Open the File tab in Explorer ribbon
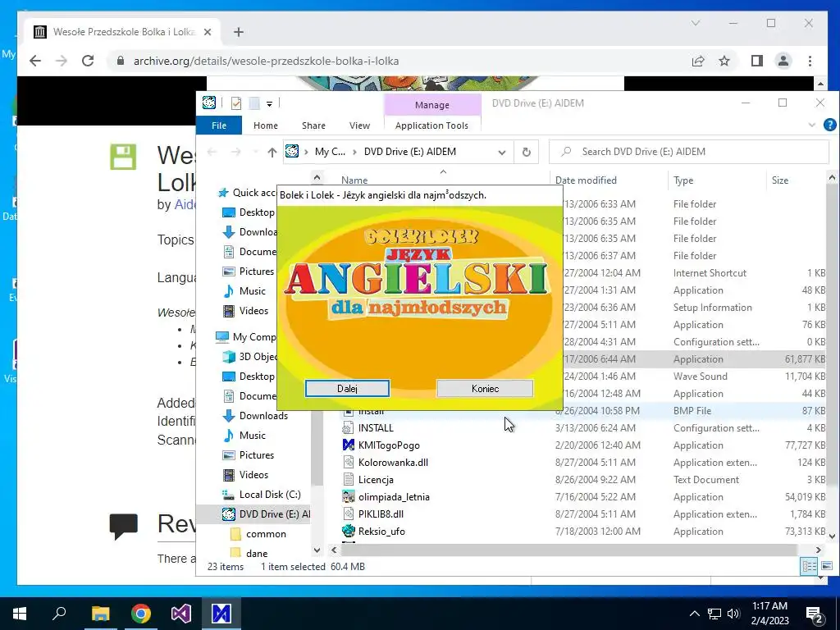840x630 pixels. tap(219, 126)
